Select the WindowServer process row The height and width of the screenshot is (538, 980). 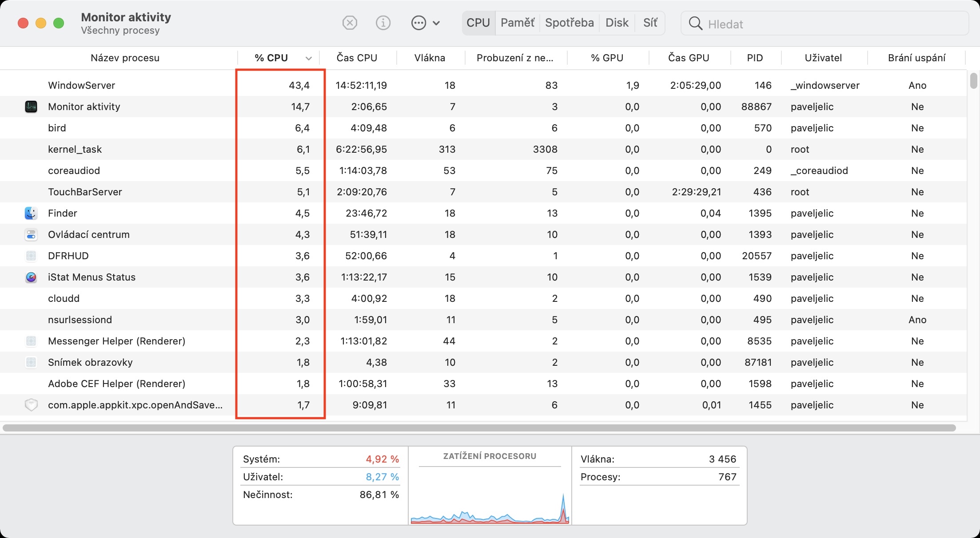click(82, 85)
